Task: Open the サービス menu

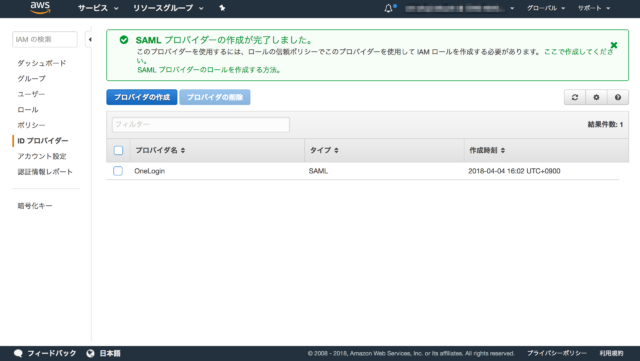Action: point(98,8)
